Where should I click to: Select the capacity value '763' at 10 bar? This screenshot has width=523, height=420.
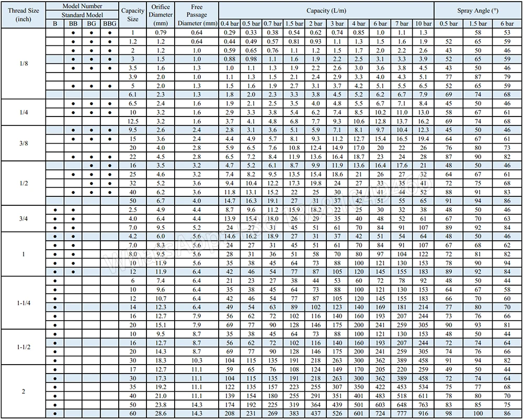tap(423, 405)
